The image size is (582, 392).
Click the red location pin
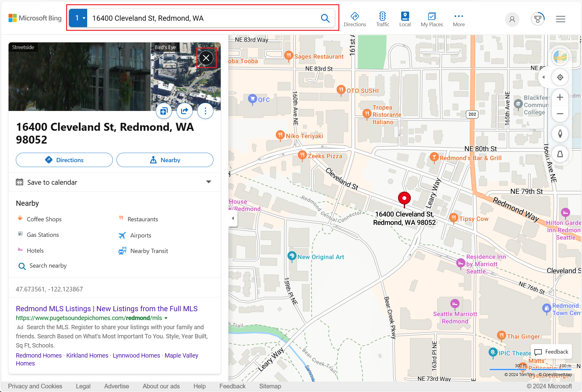pyautogui.click(x=404, y=199)
